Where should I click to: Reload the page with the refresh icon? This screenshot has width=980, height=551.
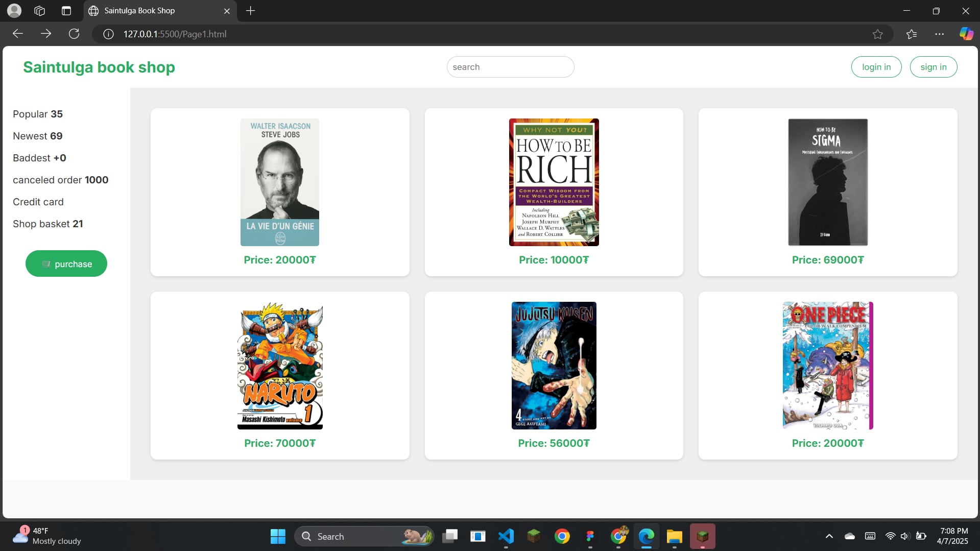[x=74, y=34]
